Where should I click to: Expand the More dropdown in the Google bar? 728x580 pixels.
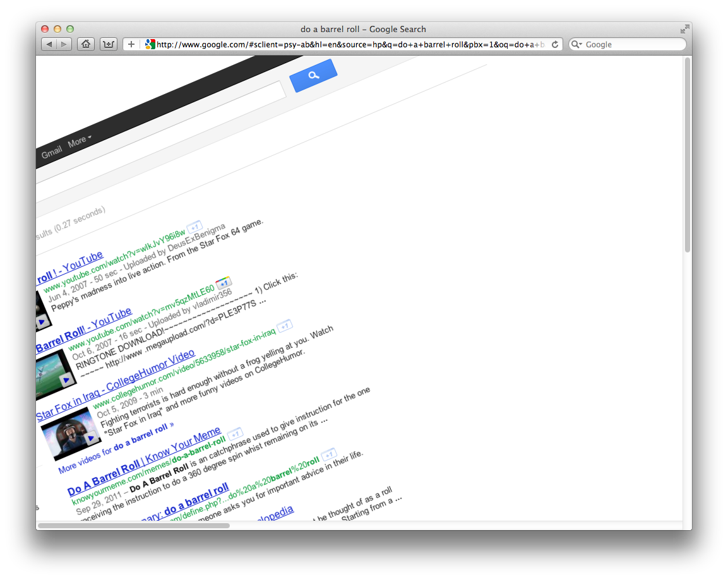click(80, 141)
